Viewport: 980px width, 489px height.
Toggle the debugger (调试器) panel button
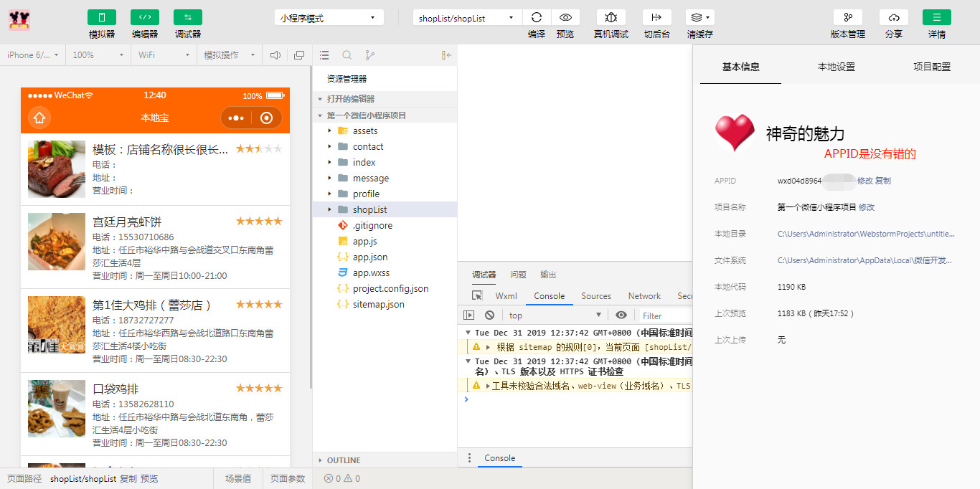188,17
